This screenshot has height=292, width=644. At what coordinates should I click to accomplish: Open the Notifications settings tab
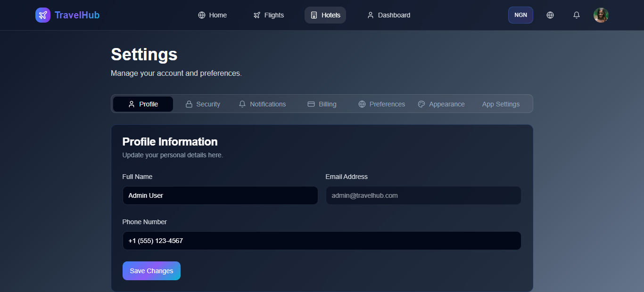pyautogui.click(x=262, y=104)
